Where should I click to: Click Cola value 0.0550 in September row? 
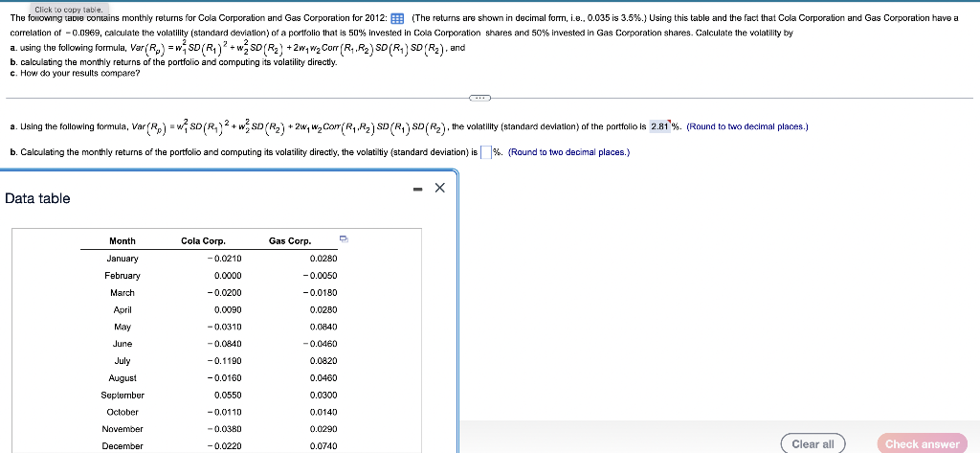click(x=228, y=395)
